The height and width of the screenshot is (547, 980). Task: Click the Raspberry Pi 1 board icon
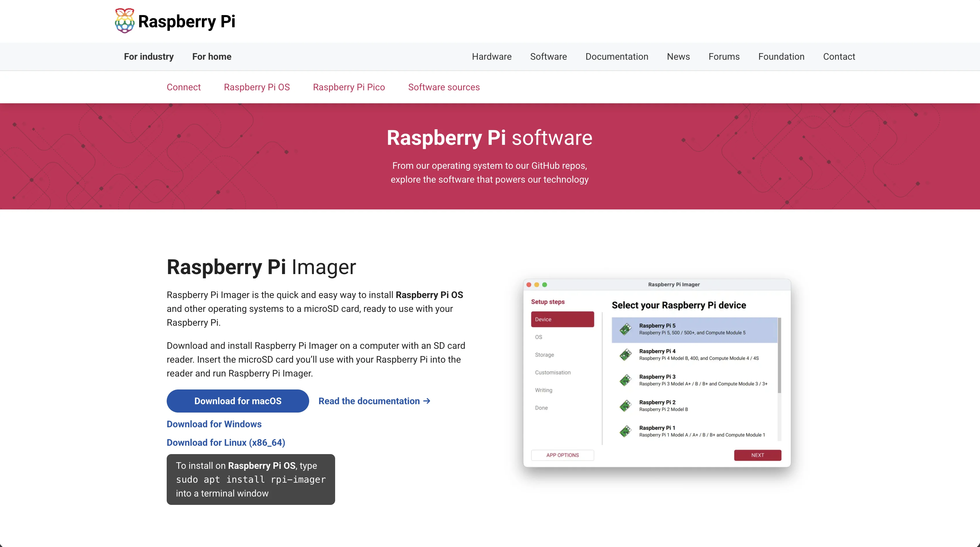point(625,431)
